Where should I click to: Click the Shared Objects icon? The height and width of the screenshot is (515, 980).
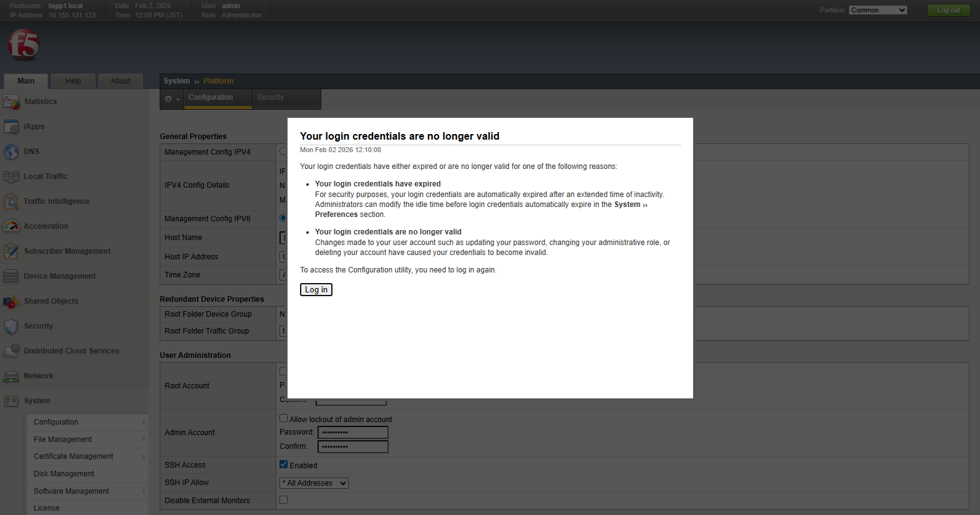(11, 301)
